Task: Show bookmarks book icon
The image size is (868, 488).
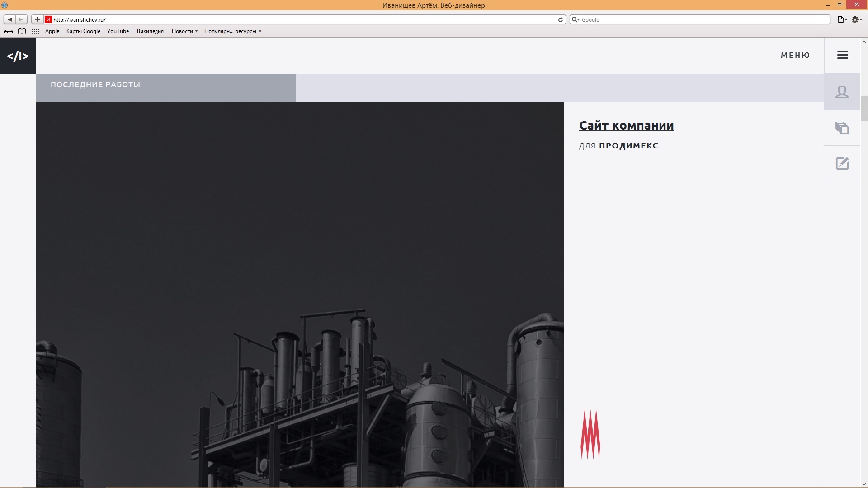Action: [x=22, y=31]
